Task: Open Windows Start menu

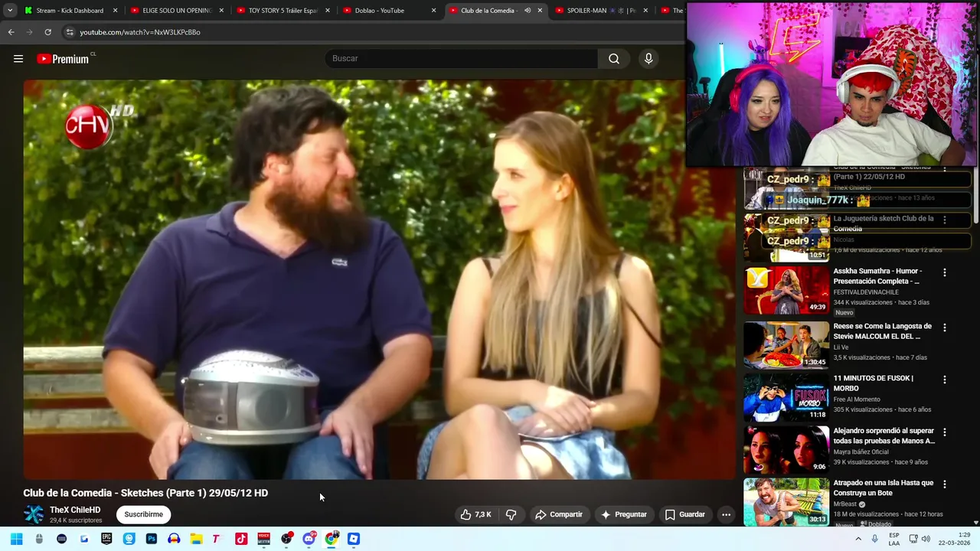Action: coord(16,539)
